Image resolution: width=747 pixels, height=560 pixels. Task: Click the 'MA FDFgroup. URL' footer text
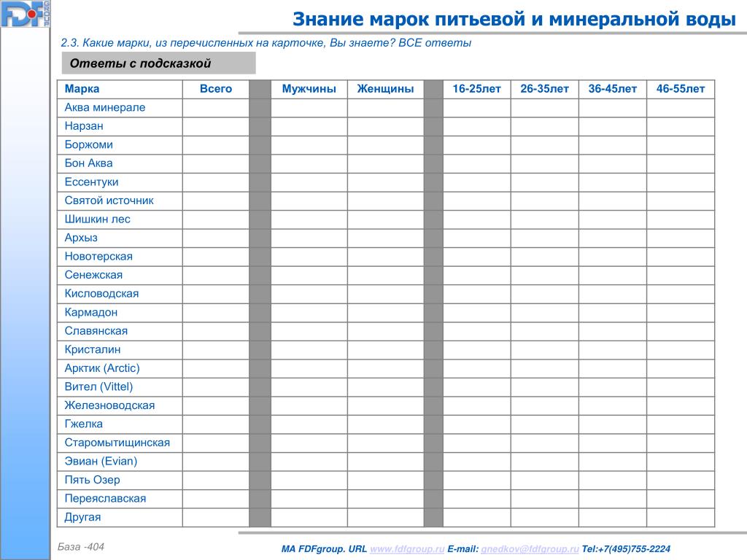point(324,548)
